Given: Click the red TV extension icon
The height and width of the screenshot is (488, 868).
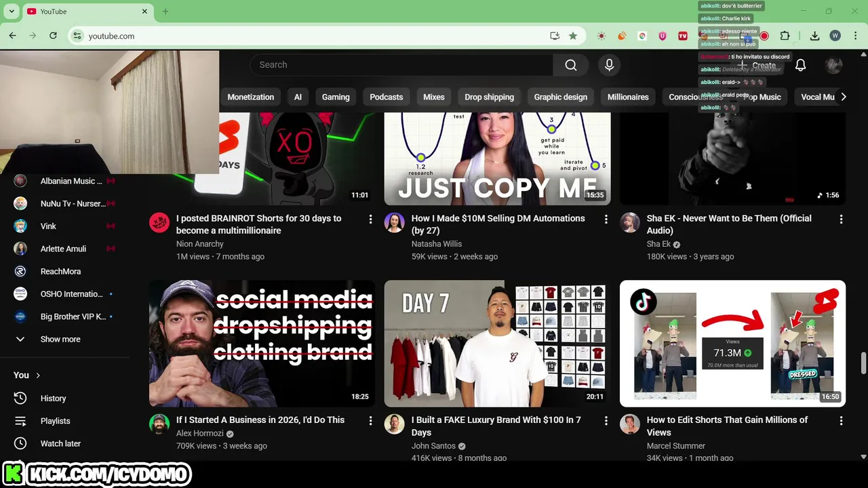Looking at the screenshot, I should [x=683, y=36].
